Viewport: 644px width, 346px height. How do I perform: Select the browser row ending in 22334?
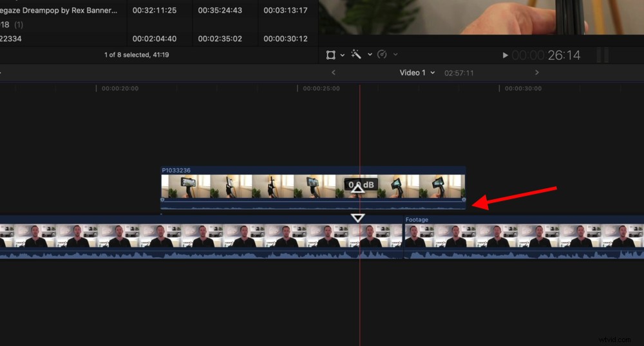(159, 39)
